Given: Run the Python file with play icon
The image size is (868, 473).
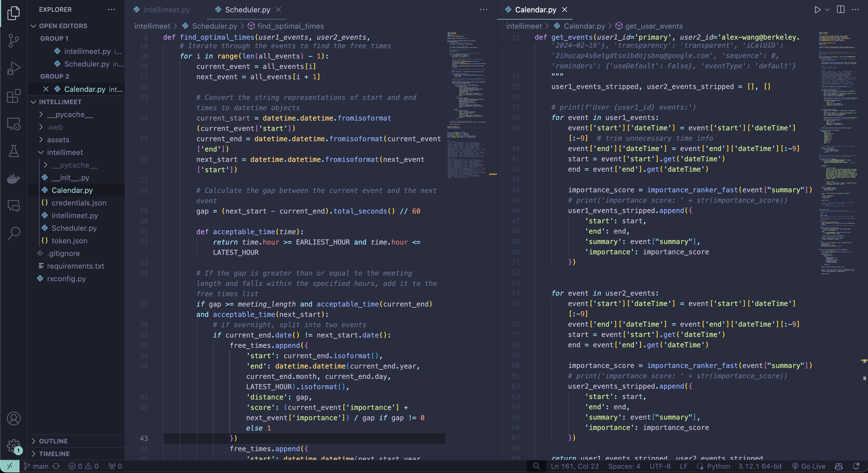Looking at the screenshot, I should coord(817,10).
